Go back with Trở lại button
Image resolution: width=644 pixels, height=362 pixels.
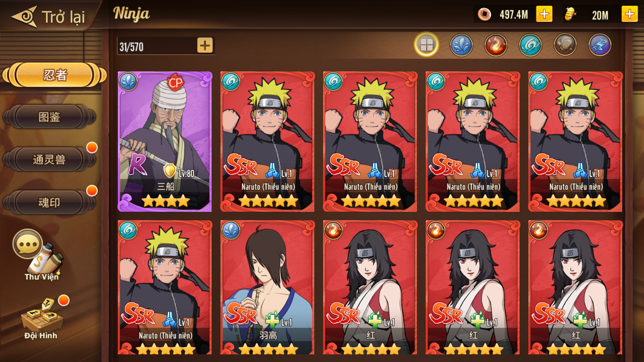(x=48, y=16)
